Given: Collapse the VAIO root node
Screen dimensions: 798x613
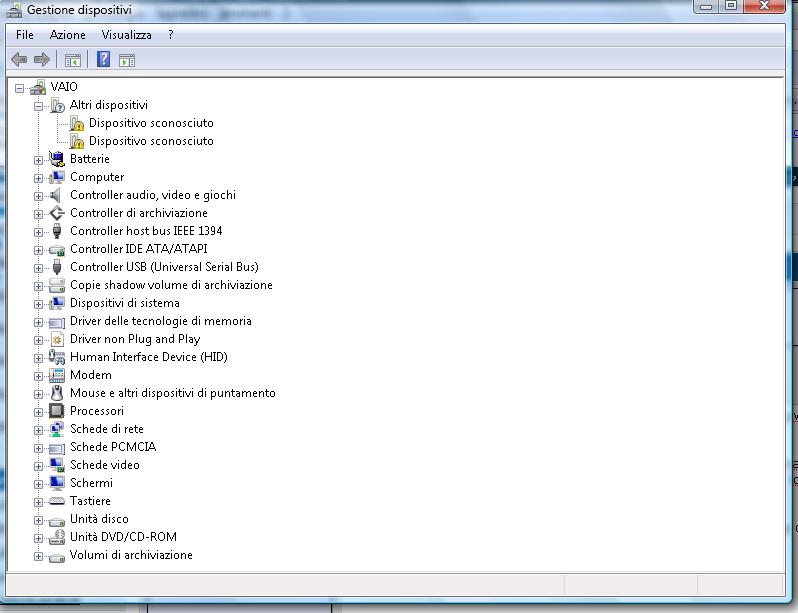Looking at the screenshot, I should coord(19,89).
